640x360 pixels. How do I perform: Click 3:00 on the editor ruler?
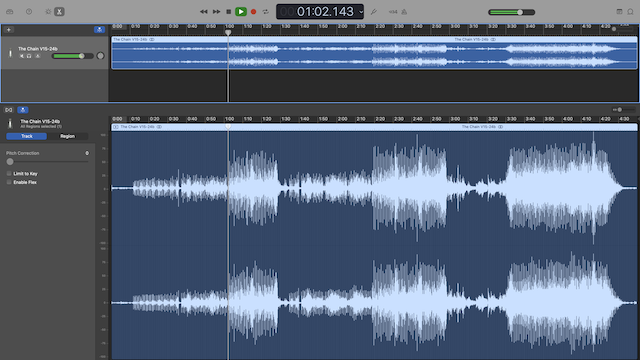pyautogui.click(x=455, y=119)
